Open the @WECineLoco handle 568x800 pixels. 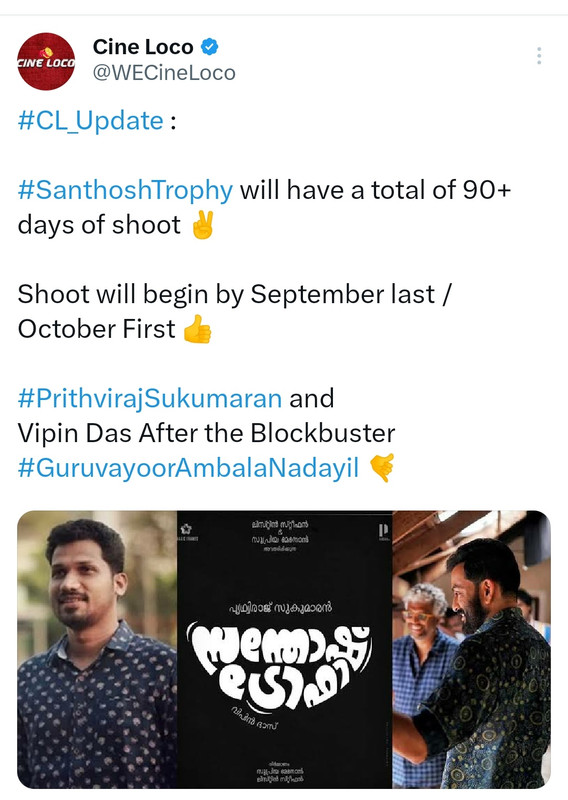pyautogui.click(x=164, y=73)
